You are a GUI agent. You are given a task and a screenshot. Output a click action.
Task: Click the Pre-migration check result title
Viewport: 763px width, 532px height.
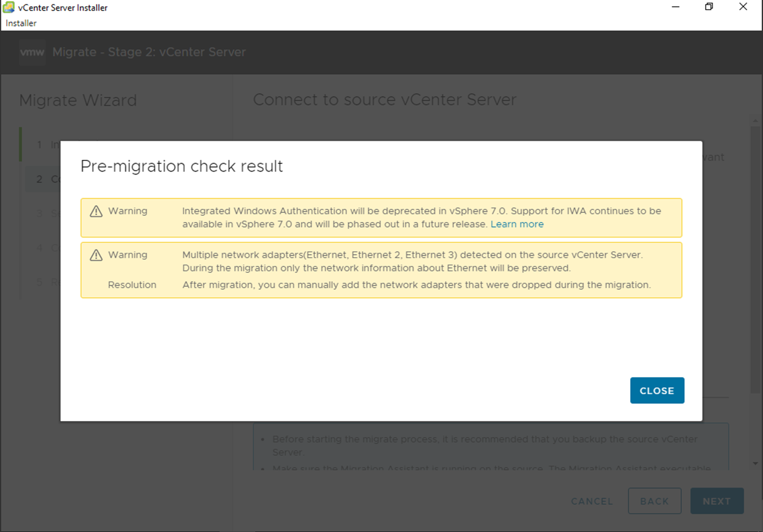pos(182,166)
